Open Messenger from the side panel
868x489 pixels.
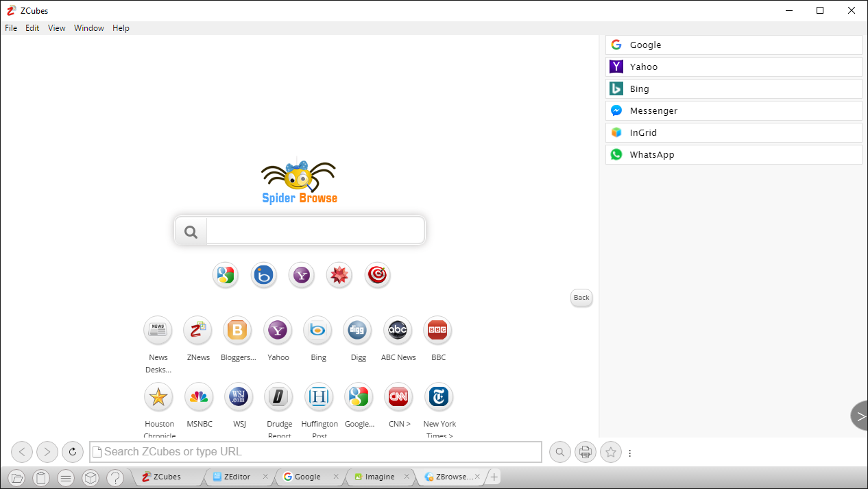pyautogui.click(x=734, y=110)
